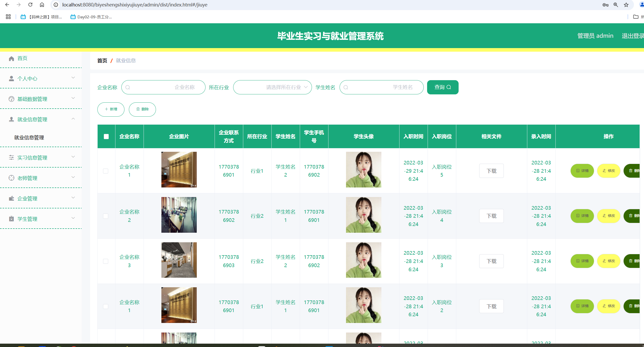Image resolution: width=644 pixels, height=347 pixels.
Task: Open 基础数据管理 via its info icon
Action: tap(11, 99)
